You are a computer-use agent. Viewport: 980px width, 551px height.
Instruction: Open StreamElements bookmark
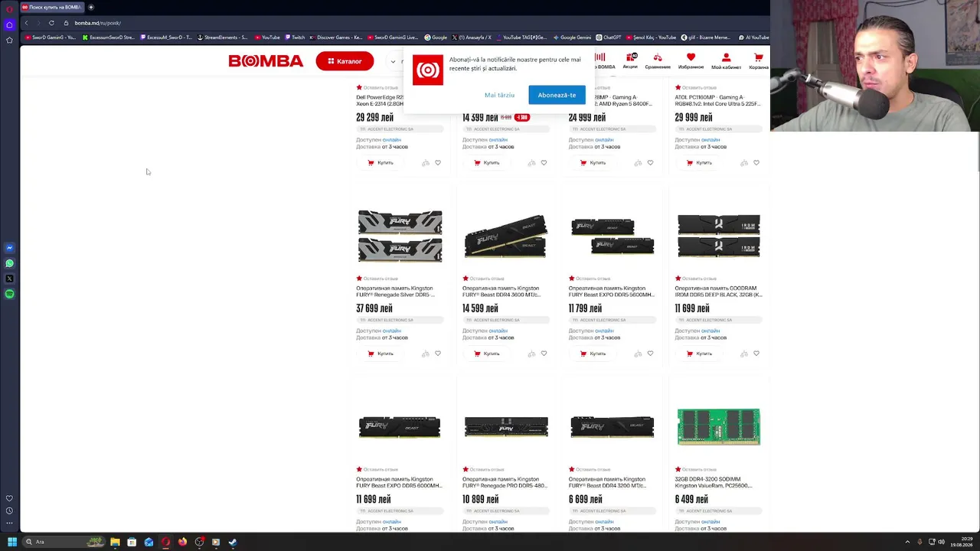pos(223,37)
